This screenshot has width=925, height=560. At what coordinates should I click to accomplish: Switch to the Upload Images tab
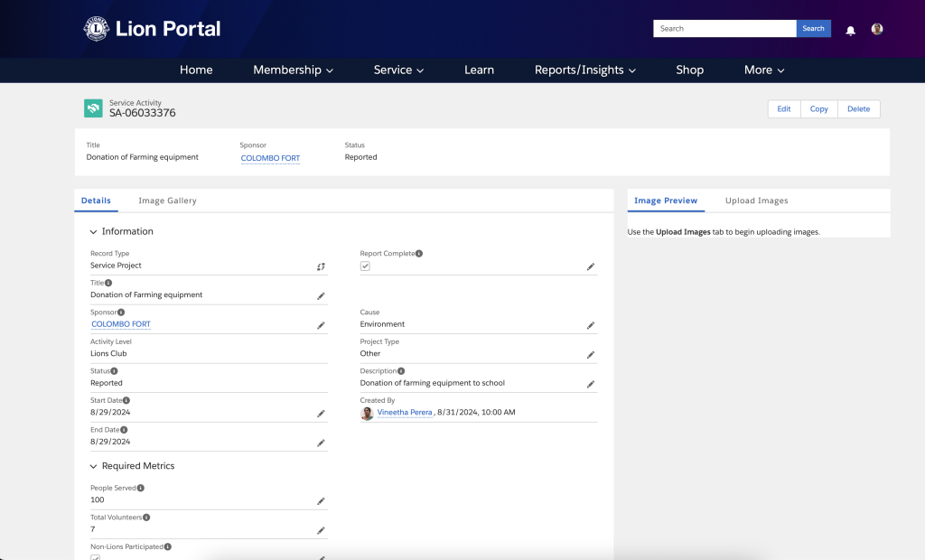pyautogui.click(x=756, y=201)
